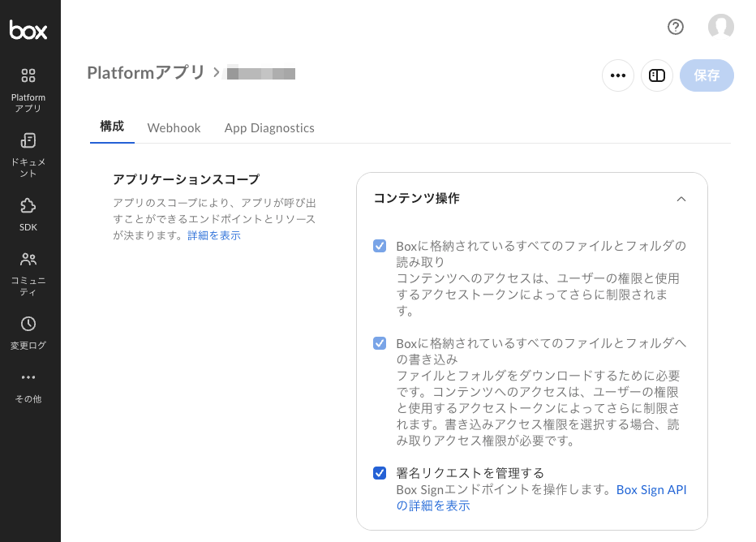Open the help question mark icon
756x542 pixels.
[676, 27]
